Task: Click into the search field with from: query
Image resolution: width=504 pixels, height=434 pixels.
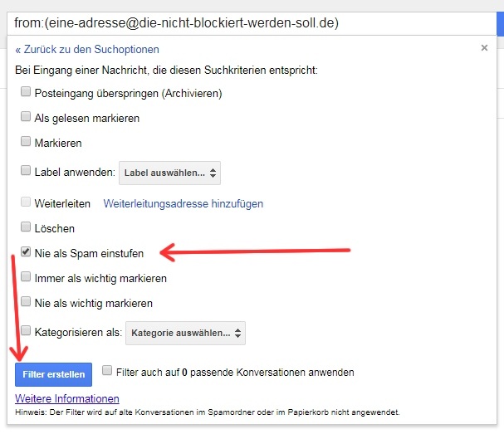Action: (x=249, y=22)
